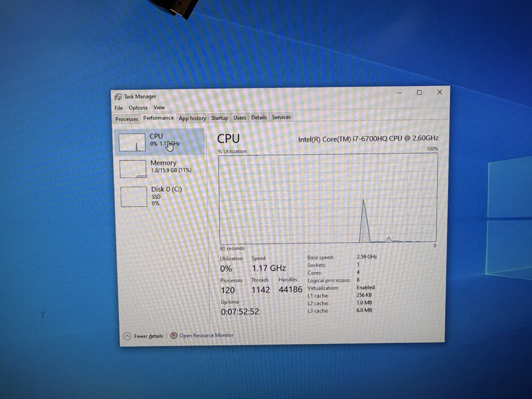Click the Fewer details button

pyautogui.click(x=143, y=336)
